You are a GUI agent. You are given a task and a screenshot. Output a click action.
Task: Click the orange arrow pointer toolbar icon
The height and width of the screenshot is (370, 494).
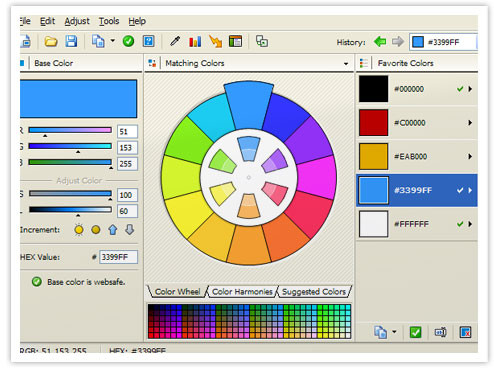pyautogui.click(x=215, y=41)
